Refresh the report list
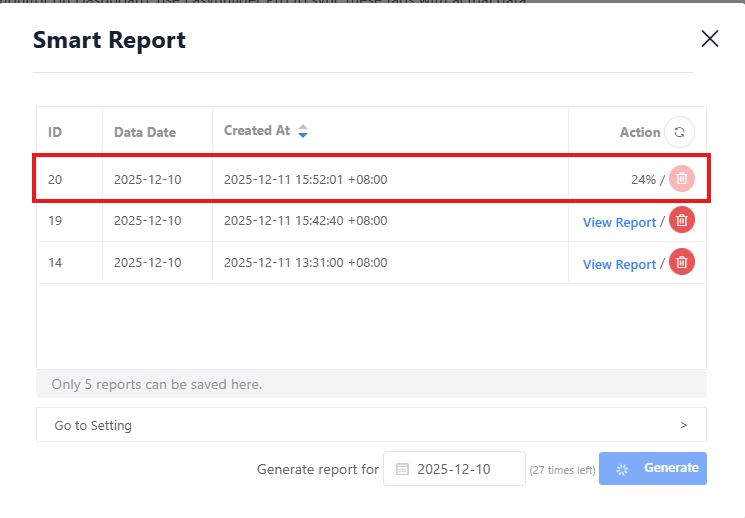 tap(680, 132)
